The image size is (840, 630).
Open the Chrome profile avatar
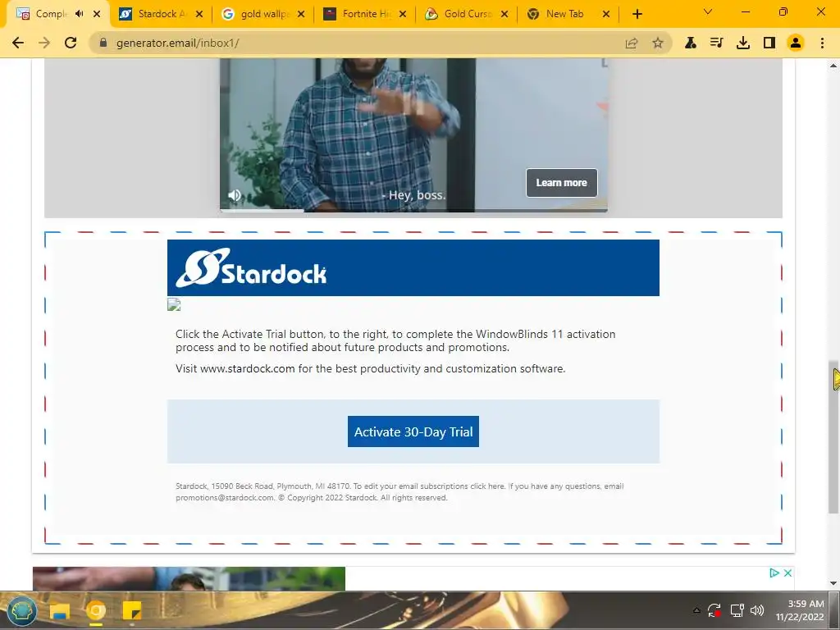[796, 43]
